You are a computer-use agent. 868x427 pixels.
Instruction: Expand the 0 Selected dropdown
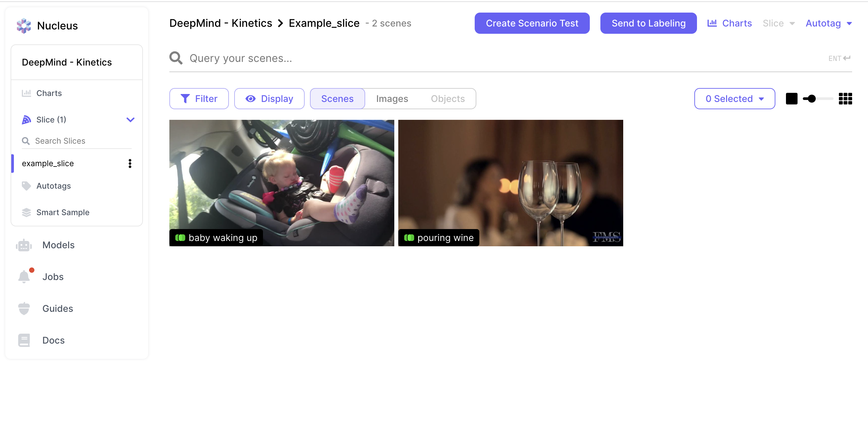(x=734, y=99)
